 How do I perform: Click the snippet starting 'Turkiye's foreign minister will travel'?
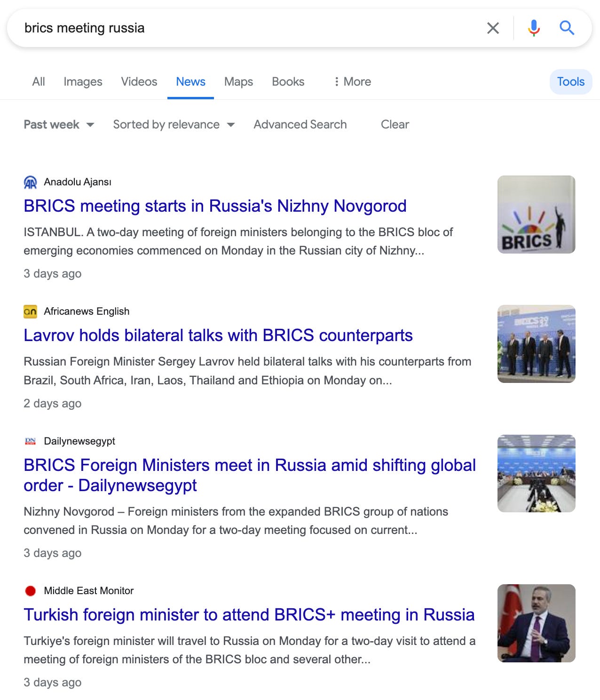coord(250,650)
